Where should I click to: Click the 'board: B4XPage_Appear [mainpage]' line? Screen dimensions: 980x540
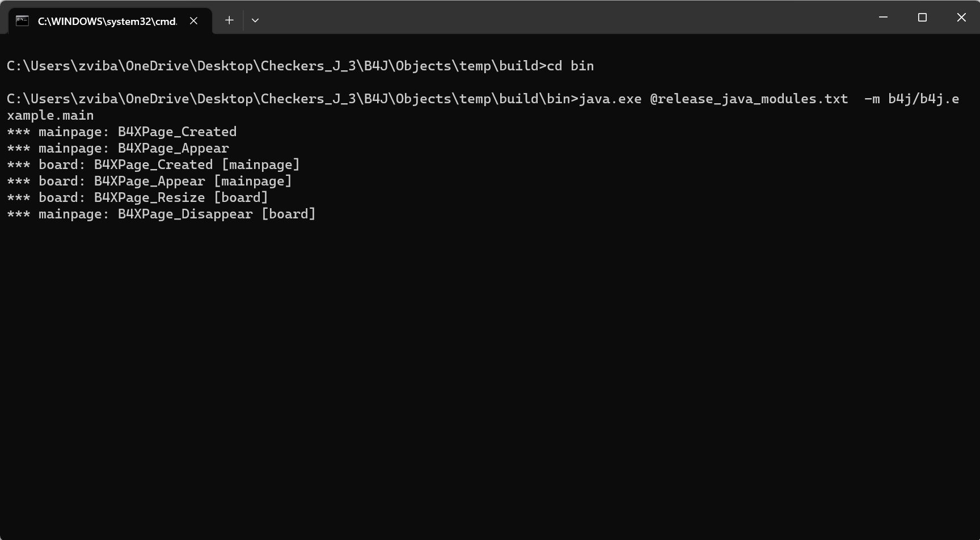(149, 181)
